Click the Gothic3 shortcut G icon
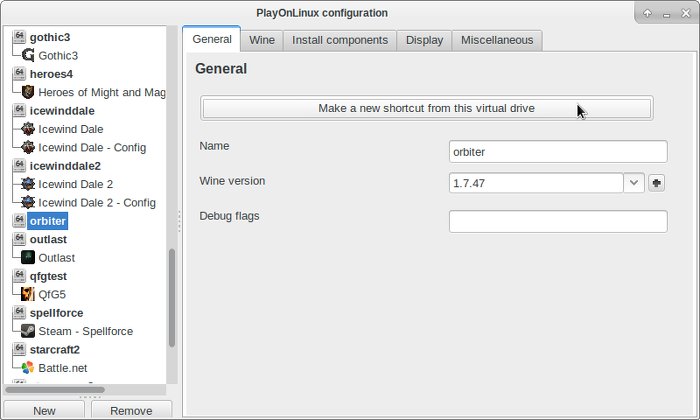The height and width of the screenshot is (420, 700). tap(28, 55)
